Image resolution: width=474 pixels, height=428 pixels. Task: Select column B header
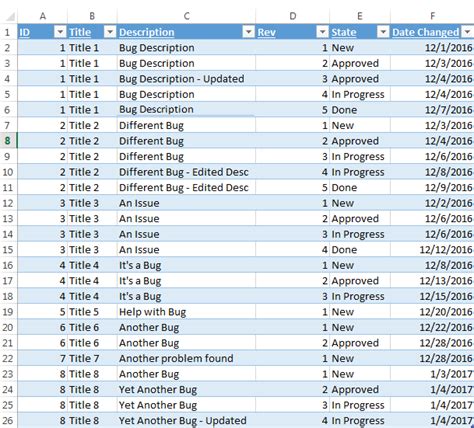click(x=92, y=16)
